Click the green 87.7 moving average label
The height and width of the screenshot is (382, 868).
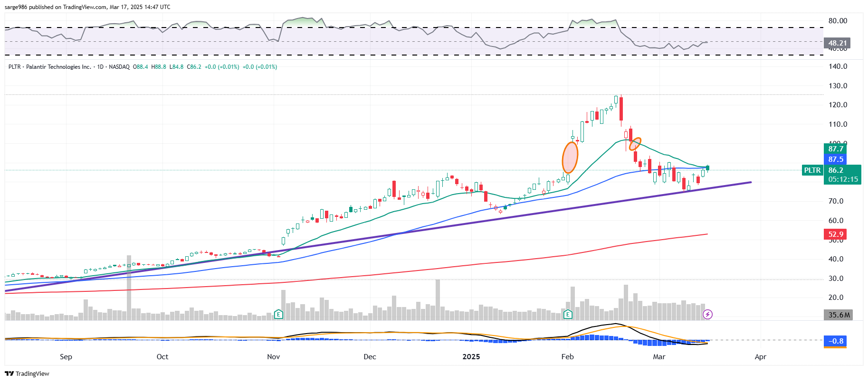tap(836, 149)
